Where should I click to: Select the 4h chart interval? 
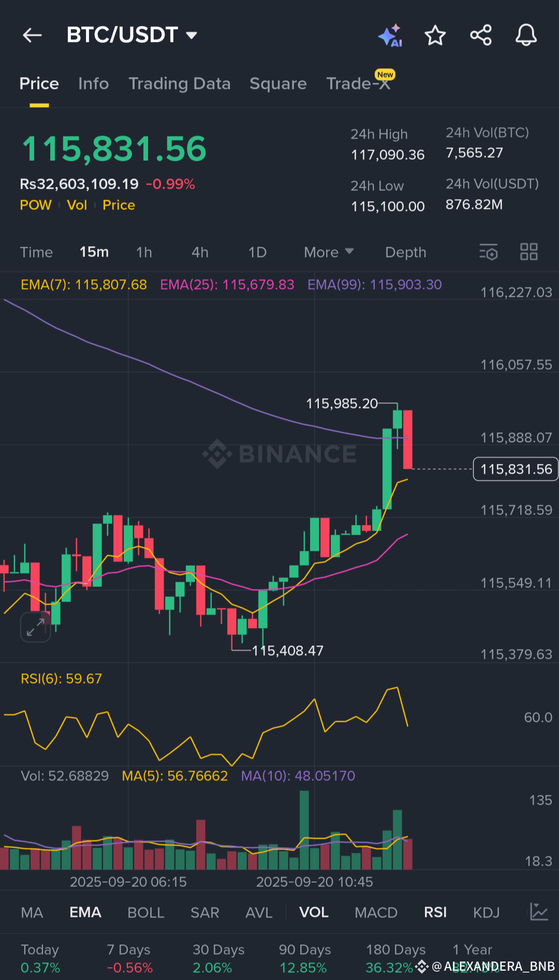coord(200,252)
